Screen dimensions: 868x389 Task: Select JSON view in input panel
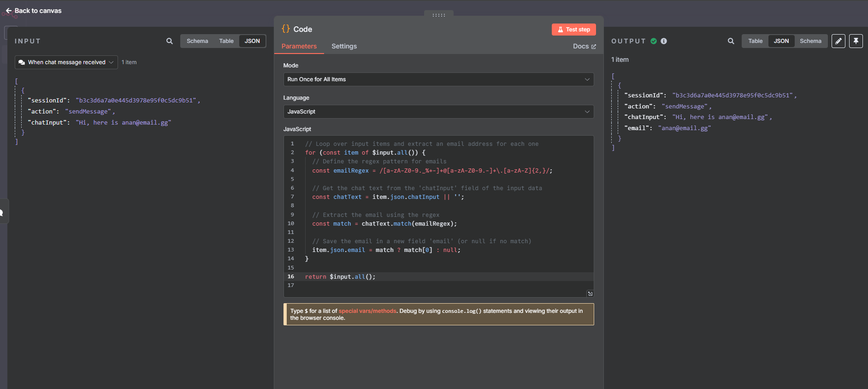(x=252, y=41)
